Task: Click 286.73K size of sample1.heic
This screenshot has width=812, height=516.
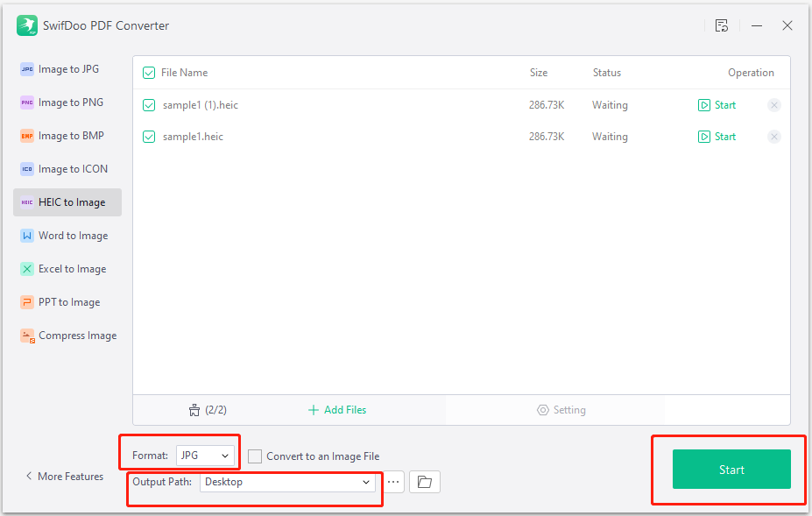Action: (547, 137)
